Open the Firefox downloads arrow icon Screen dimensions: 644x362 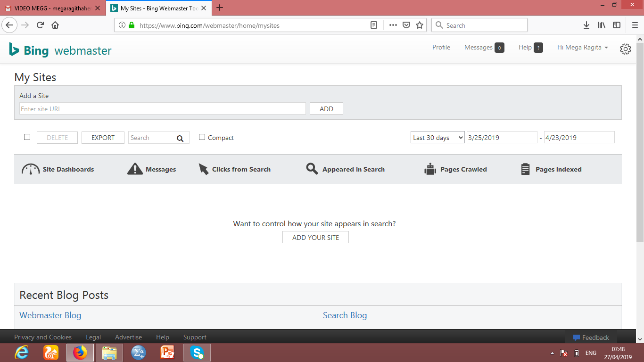tap(586, 25)
